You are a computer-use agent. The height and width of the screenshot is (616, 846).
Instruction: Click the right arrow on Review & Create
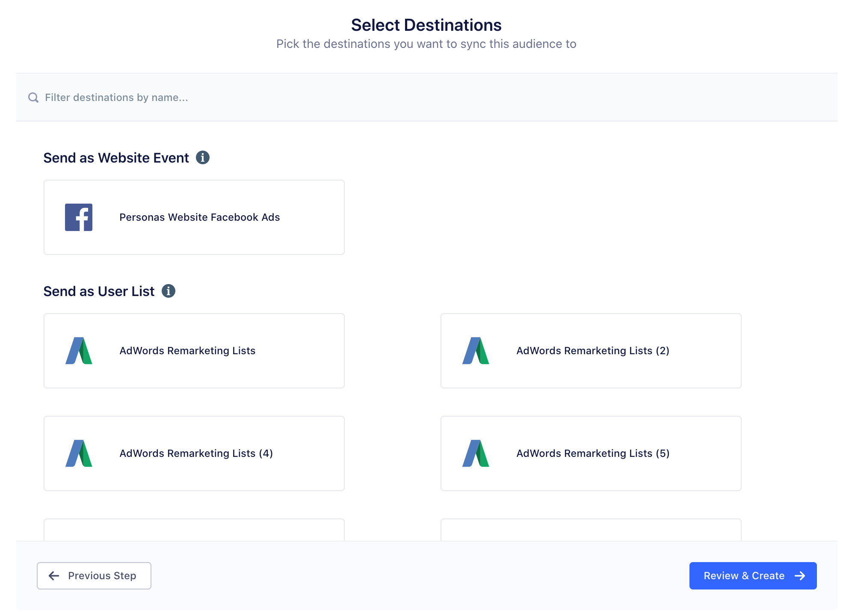[800, 576]
